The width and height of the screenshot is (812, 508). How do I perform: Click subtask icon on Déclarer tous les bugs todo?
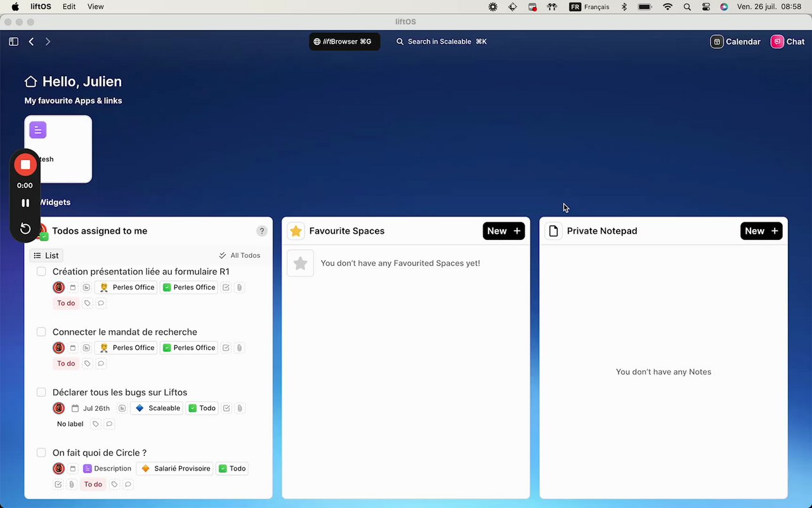[x=226, y=408]
